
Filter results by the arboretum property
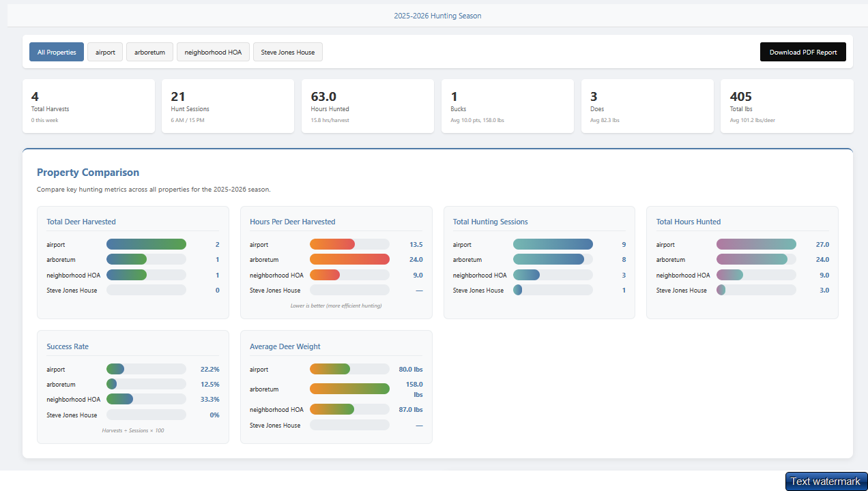tap(149, 52)
